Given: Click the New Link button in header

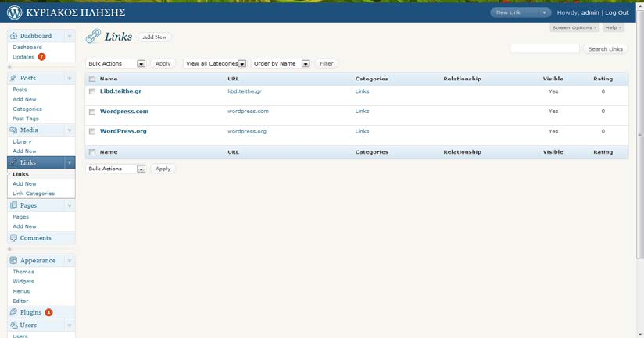Looking at the screenshot, I should pyautogui.click(x=514, y=12).
